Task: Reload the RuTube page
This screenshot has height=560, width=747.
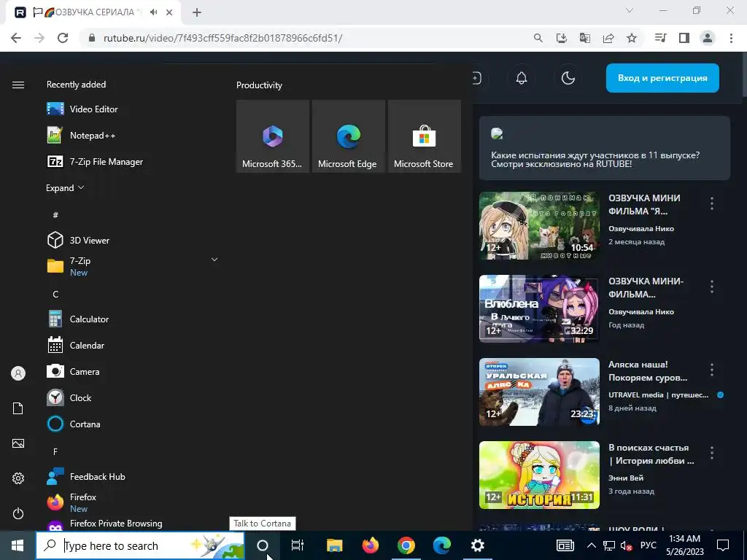Action: [x=63, y=38]
